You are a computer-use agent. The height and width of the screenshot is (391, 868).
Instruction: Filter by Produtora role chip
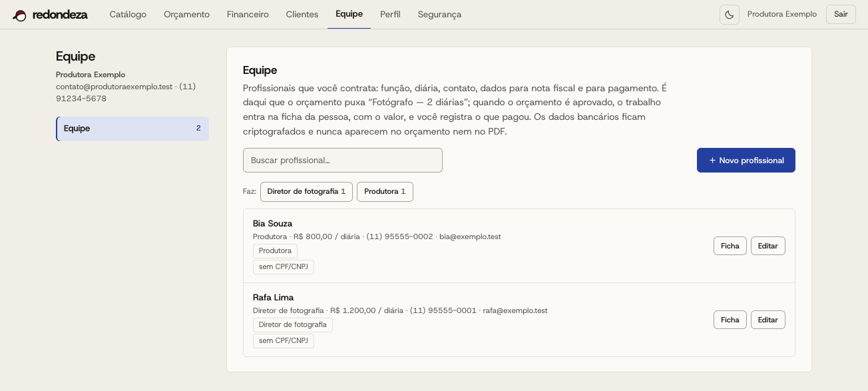click(x=385, y=192)
